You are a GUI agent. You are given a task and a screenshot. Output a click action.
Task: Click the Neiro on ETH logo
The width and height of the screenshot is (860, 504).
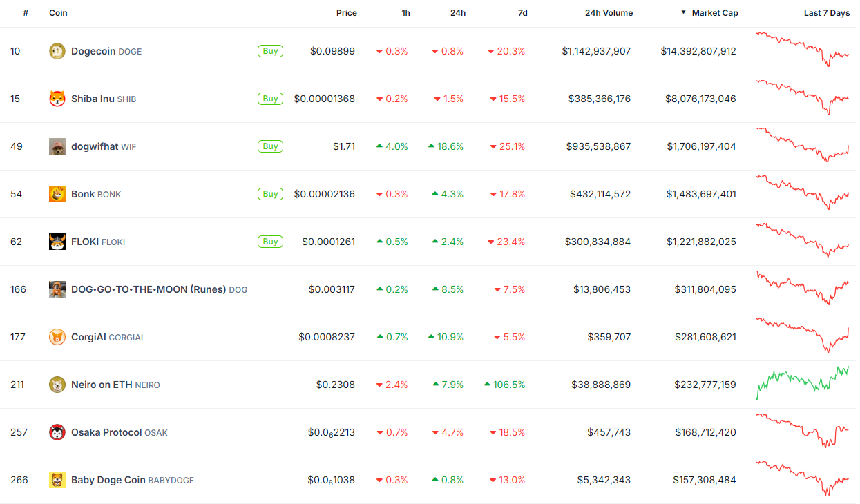(57, 385)
